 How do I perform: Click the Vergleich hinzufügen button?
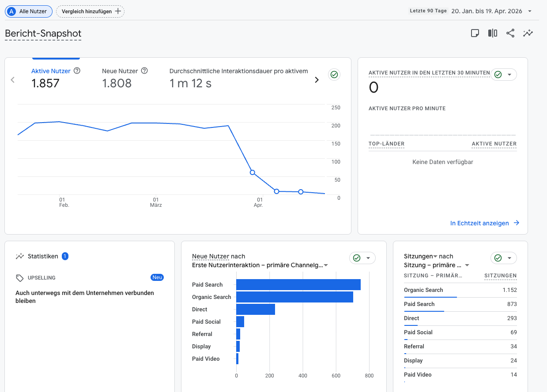click(90, 11)
